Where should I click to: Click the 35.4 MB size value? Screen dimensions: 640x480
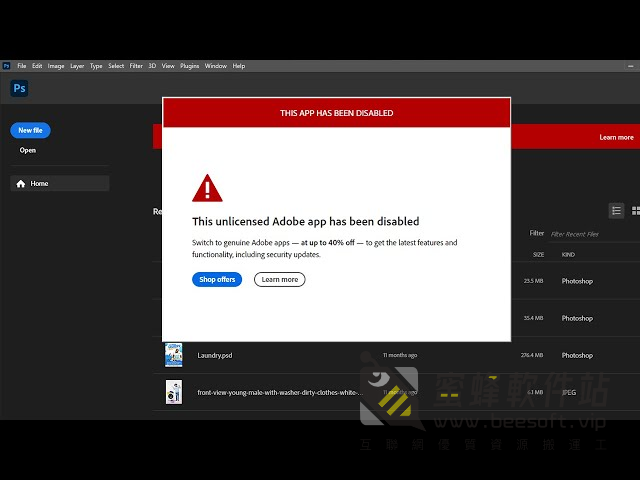[533, 318]
